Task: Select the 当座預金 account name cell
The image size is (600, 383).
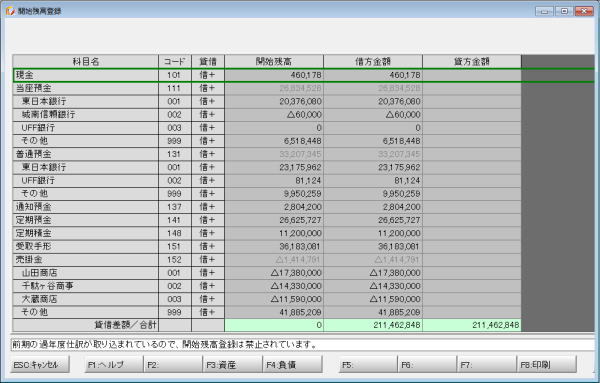Action: point(85,88)
